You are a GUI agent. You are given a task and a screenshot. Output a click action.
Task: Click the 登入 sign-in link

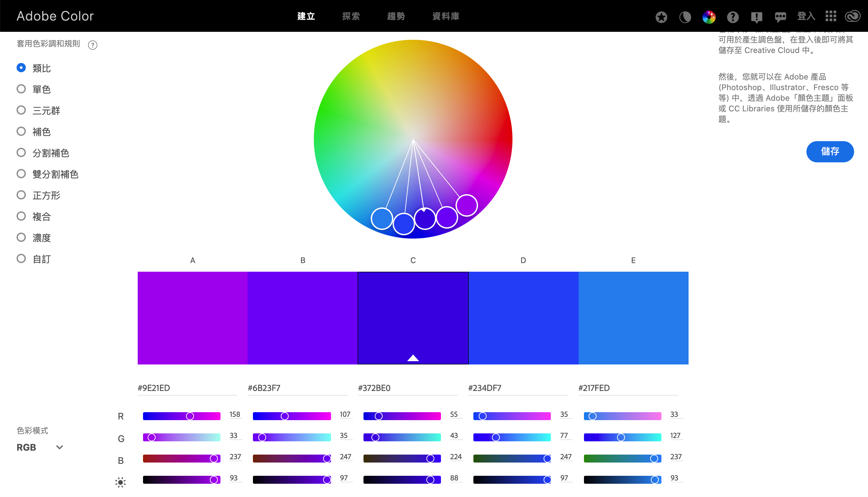(806, 16)
